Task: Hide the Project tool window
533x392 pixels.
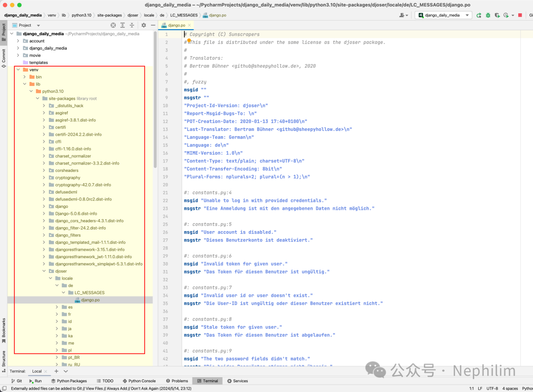Action: (x=153, y=25)
